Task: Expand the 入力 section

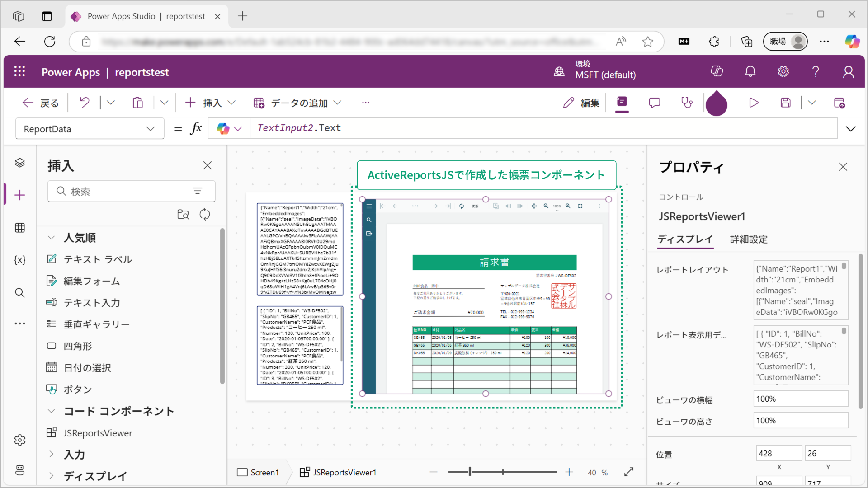Action: coord(51,454)
